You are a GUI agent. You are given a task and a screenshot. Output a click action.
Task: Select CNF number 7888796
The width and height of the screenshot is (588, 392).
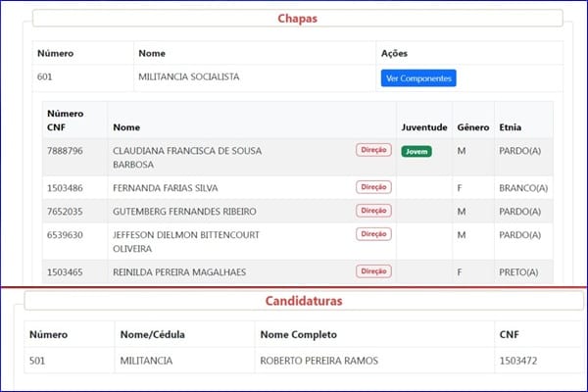[x=65, y=151]
